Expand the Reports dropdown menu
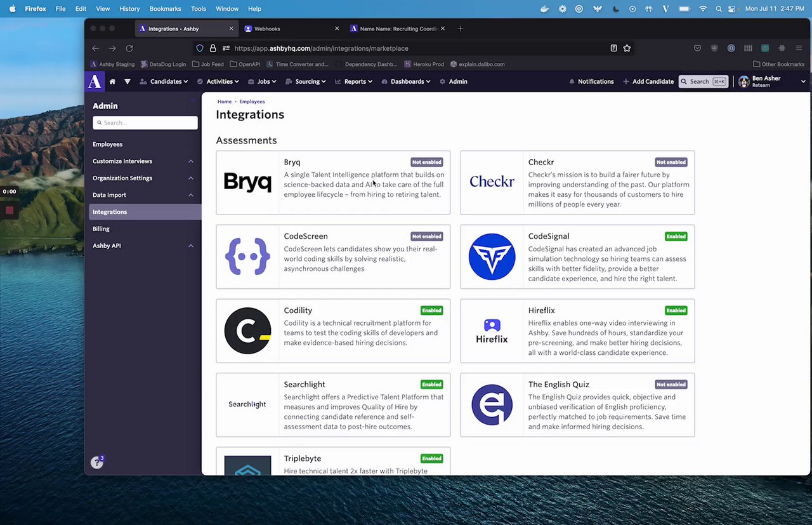The width and height of the screenshot is (812, 525). (353, 81)
